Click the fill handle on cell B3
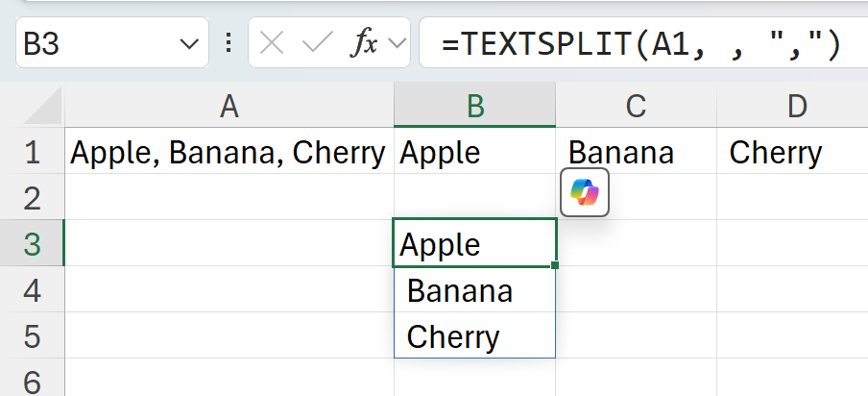Image resolution: width=868 pixels, height=396 pixels. tap(555, 265)
